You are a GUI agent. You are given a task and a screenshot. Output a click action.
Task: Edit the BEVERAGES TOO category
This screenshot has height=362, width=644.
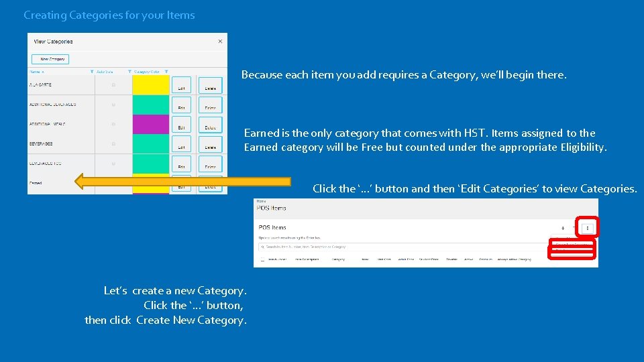[x=181, y=164]
